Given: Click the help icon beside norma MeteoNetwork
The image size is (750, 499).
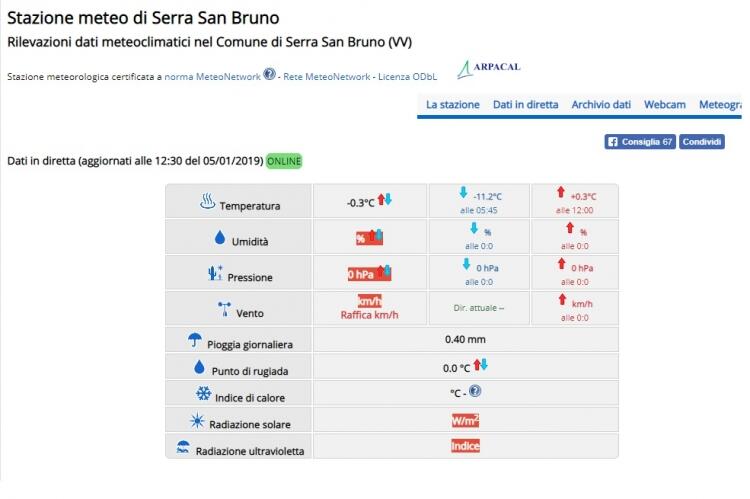Looking at the screenshot, I should (269, 75).
